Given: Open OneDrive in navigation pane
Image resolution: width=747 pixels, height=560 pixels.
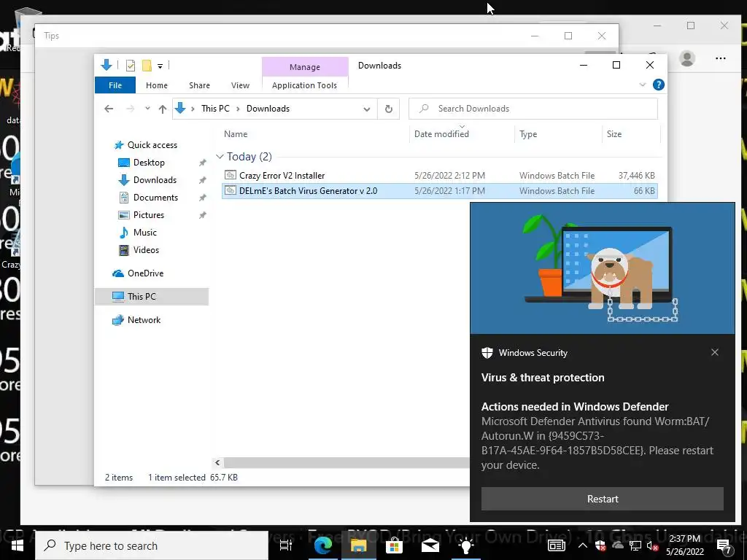Looking at the screenshot, I should pos(145,273).
